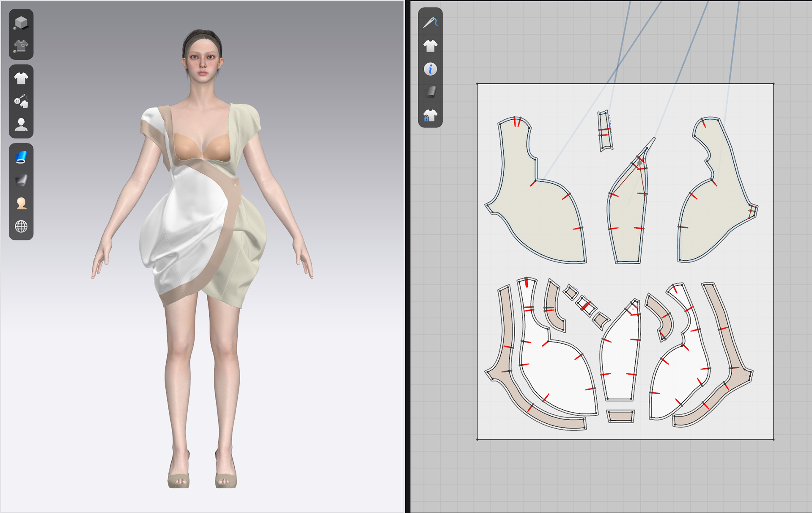Click the blue info icon in 2D toolbar
This screenshot has width=812, height=513.
point(430,69)
